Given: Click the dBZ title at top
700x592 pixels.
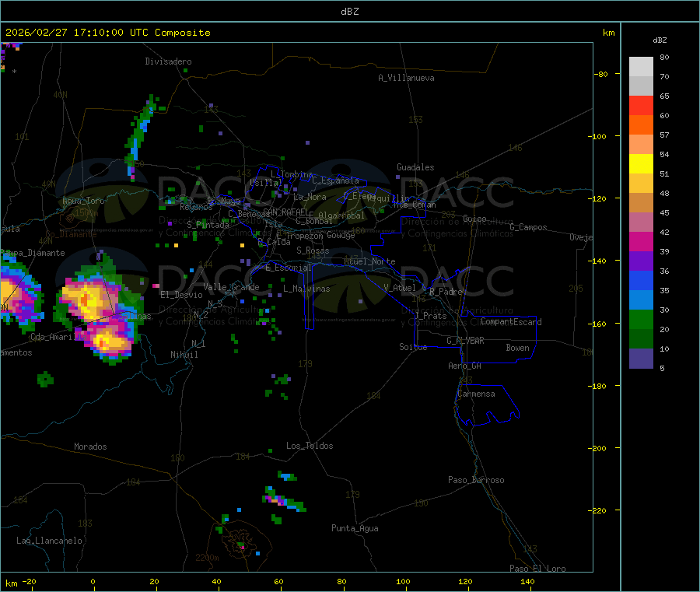Looking at the screenshot, I should (x=349, y=12).
